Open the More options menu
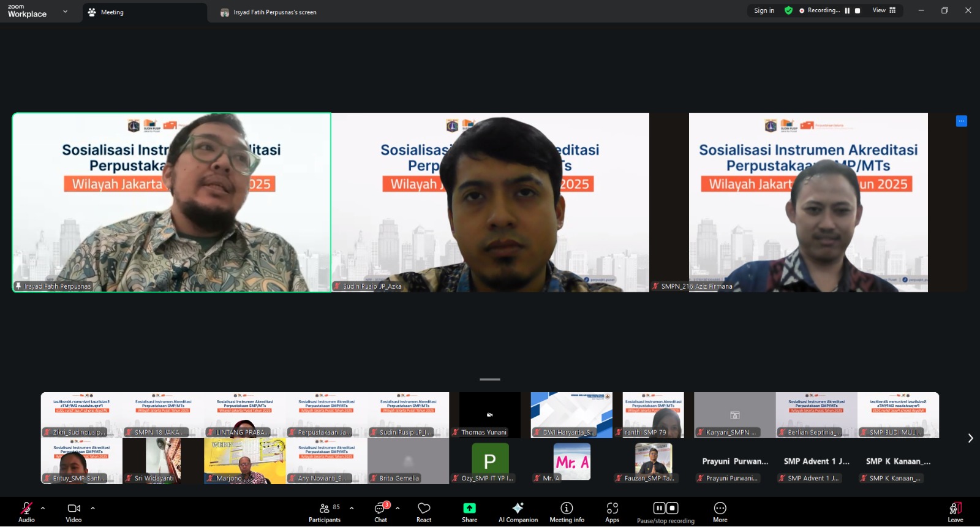980x527 pixels. point(720,512)
